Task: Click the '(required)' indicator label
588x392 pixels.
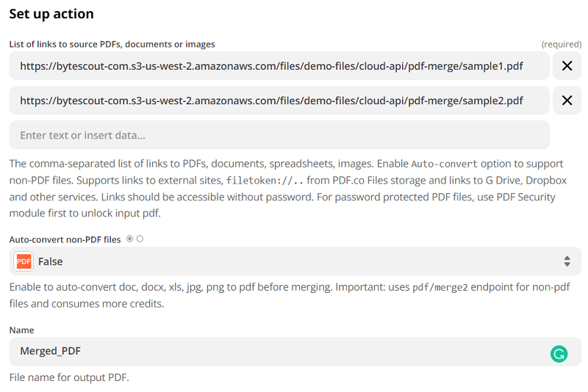Action: pos(561,45)
